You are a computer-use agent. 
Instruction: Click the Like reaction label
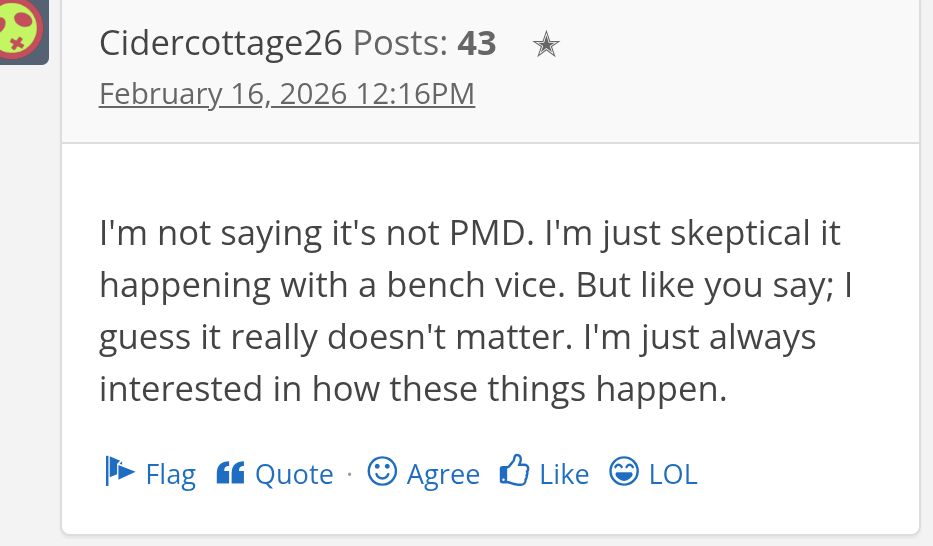[x=564, y=474]
